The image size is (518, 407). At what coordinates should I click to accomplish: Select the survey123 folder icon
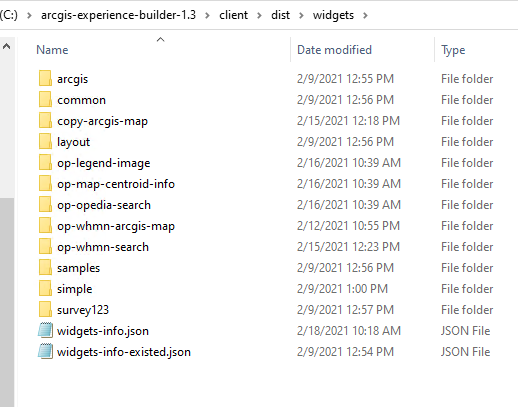pyautogui.click(x=45, y=310)
